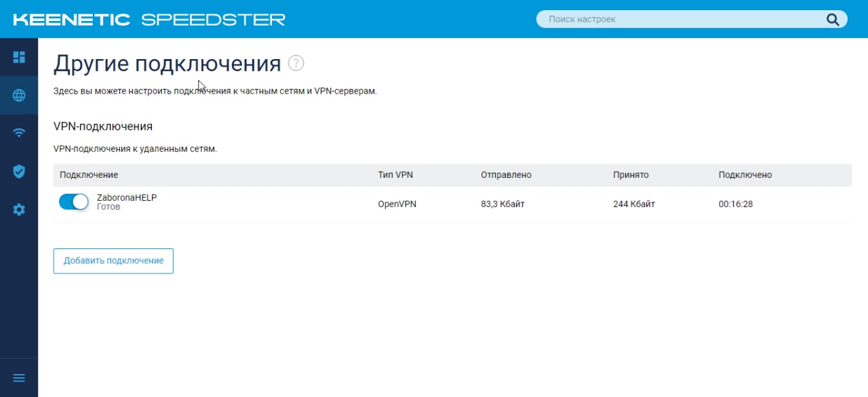The image size is (868, 397).
Task: Click the search magnifier icon
Action: coord(833,19)
